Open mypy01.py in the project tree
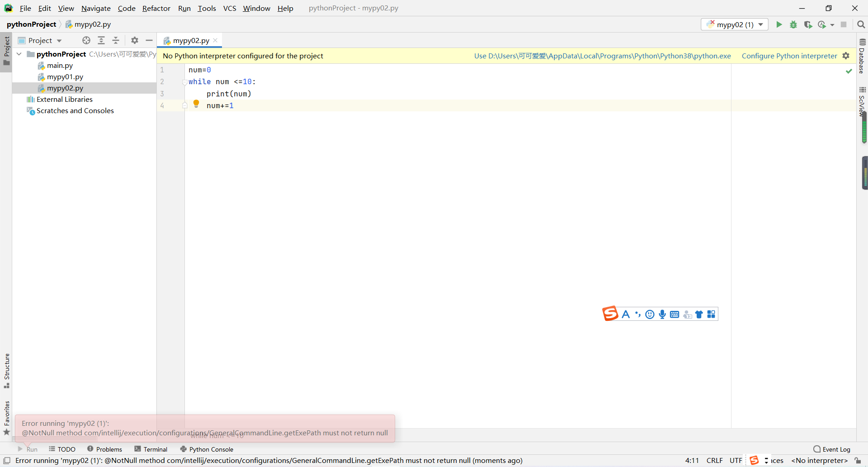868x467 pixels. tap(65, 76)
